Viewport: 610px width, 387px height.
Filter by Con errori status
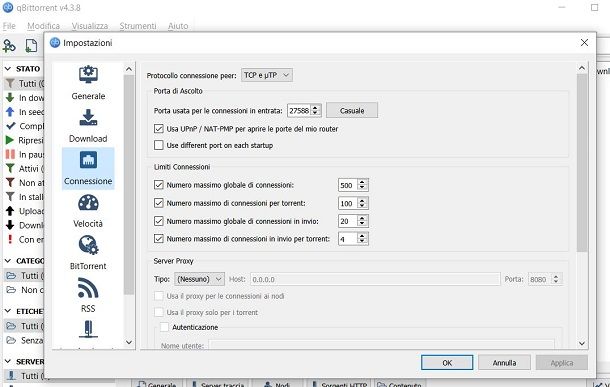point(24,240)
